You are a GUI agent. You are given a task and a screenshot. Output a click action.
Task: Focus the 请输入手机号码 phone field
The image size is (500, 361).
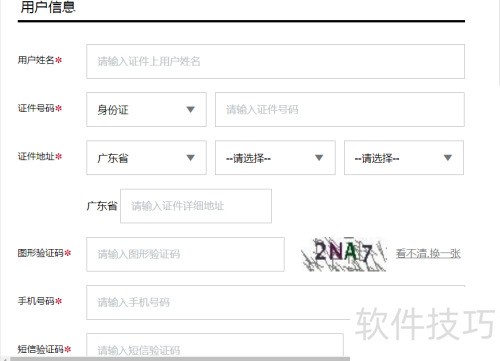tap(275, 302)
